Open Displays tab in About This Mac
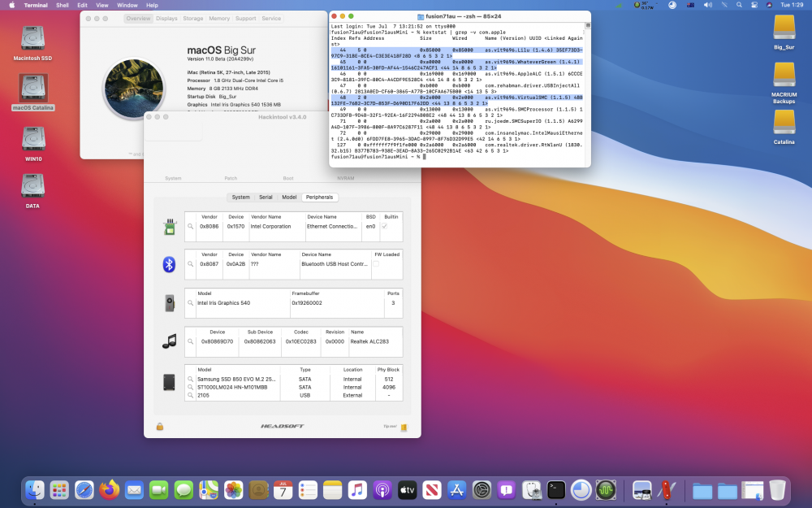 pyautogui.click(x=166, y=18)
